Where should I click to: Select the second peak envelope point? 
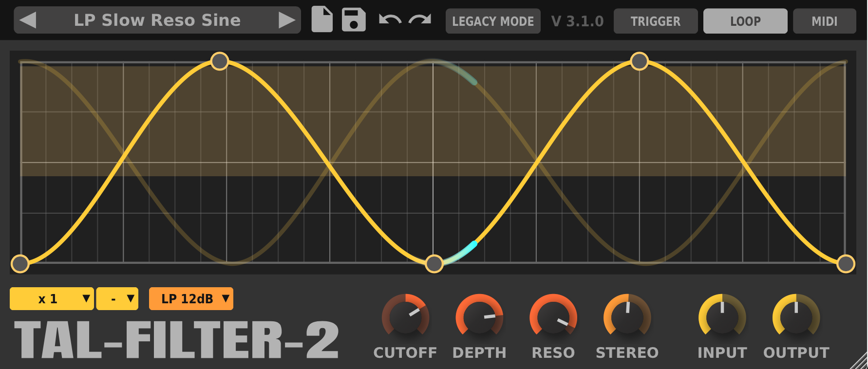coord(639,61)
